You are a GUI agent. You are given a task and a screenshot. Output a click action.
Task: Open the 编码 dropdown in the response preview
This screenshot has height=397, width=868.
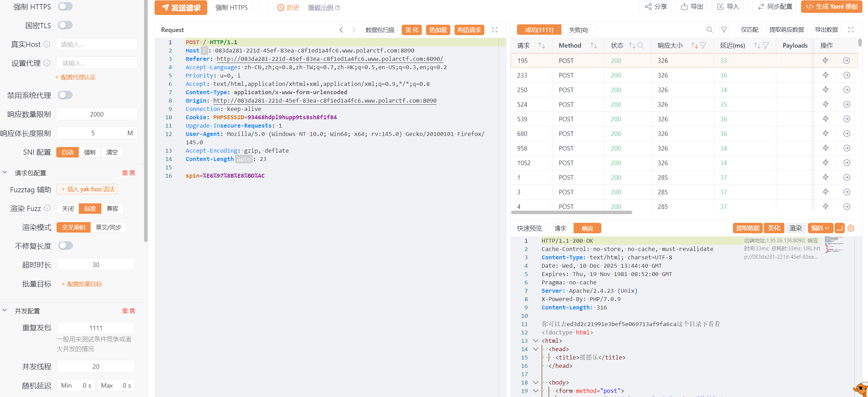click(x=820, y=228)
